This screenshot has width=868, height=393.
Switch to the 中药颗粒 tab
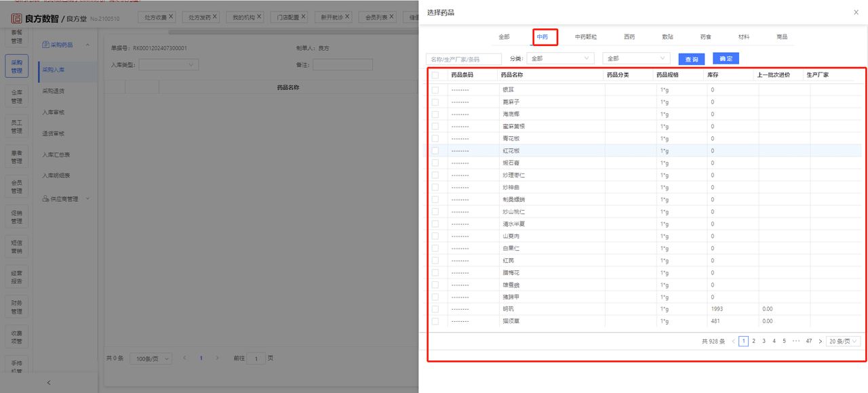coord(586,37)
